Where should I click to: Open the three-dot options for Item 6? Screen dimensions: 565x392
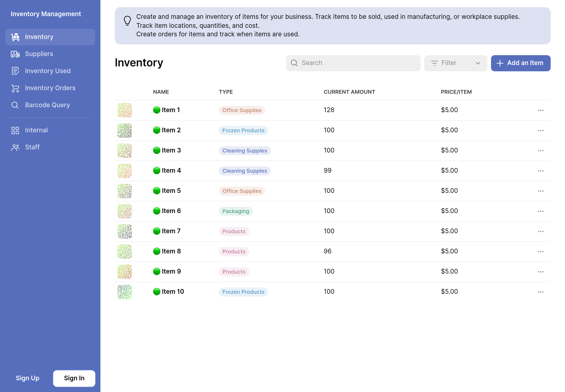tap(540, 211)
